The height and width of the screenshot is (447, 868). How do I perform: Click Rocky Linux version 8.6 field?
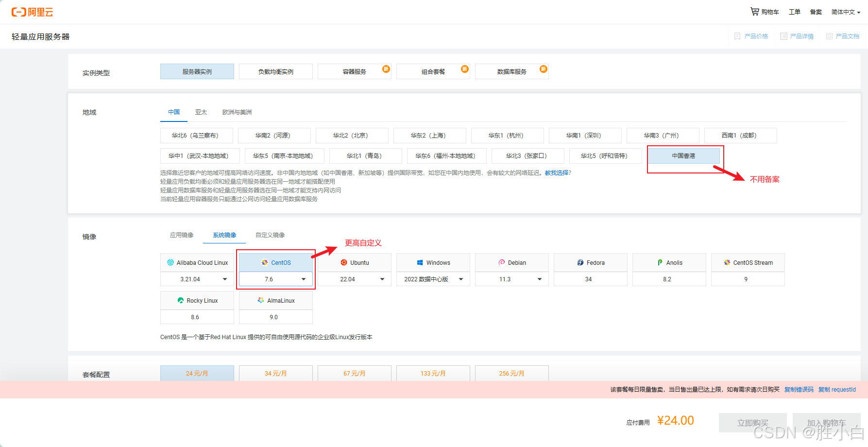click(197, 317)
